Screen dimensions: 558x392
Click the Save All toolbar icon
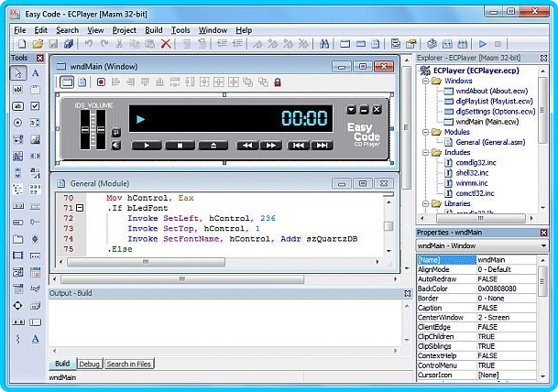point(69,44)
